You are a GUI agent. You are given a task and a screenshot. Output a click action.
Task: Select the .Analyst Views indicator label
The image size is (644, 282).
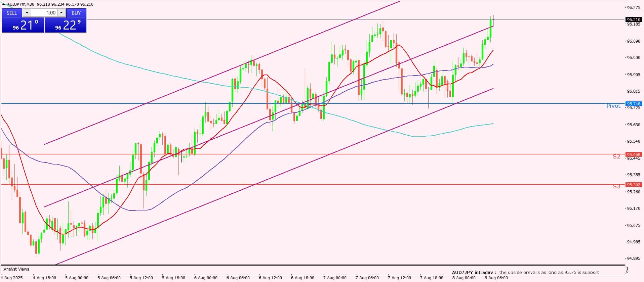tap(16, 269)
